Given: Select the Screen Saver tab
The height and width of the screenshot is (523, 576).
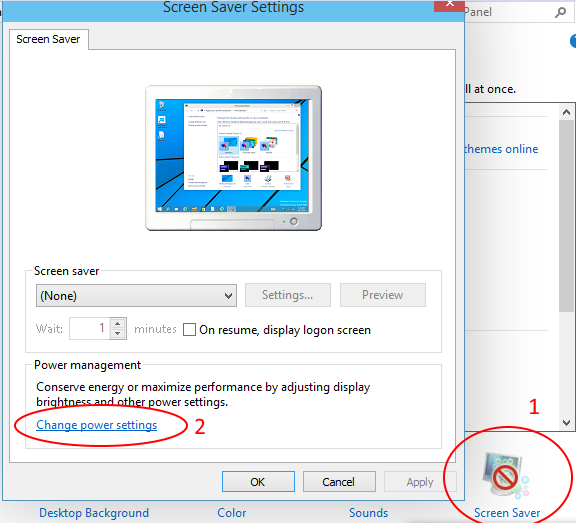Looking at the screenshot, I should tap(48, 39).
